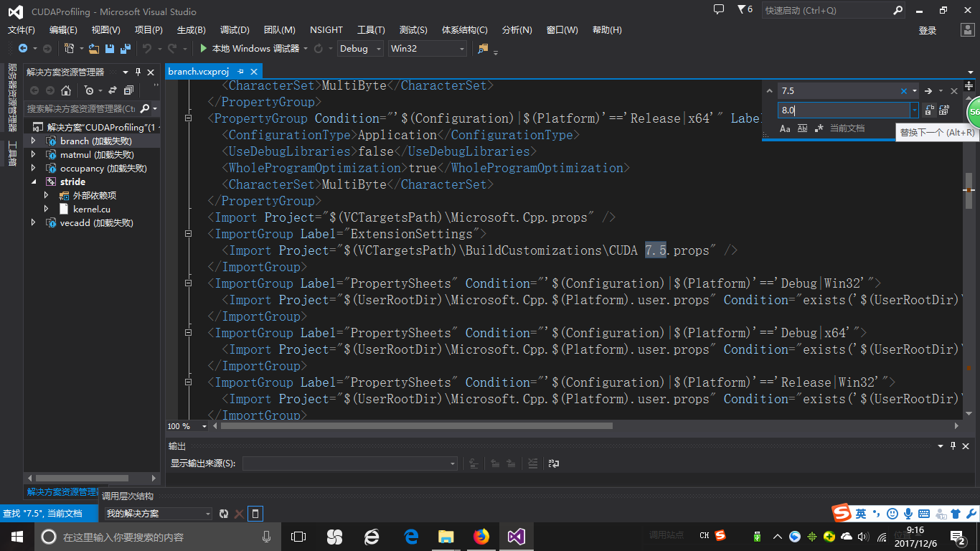Collapse replace mode with the chevron toggle
This screenshot has height=551, width=980.
tap(770, 91)
